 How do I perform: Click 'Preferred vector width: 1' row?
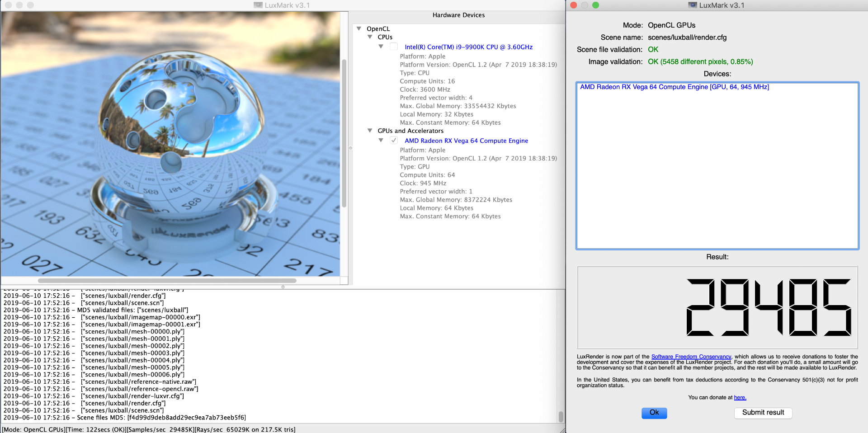coord(436,192)
